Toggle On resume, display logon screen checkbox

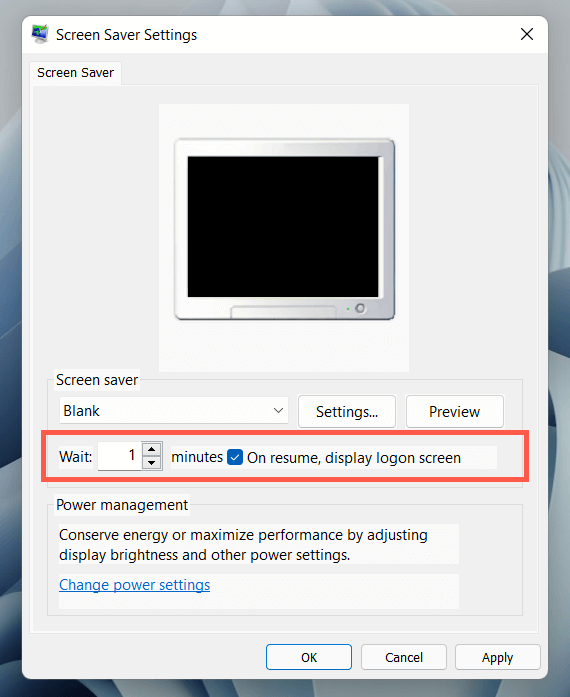(x=235, y=457)
